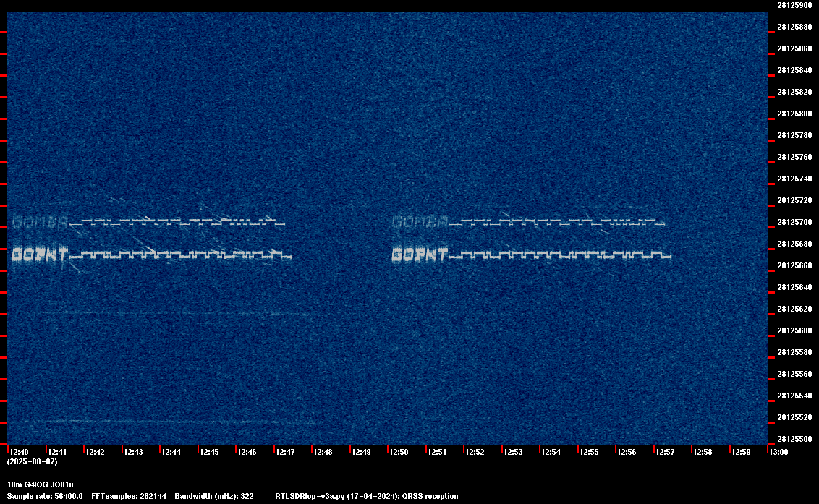The height and width of the screenshot is (504, 819).
Task: Click the 12:59 time axis label
Action: point(741,452)
